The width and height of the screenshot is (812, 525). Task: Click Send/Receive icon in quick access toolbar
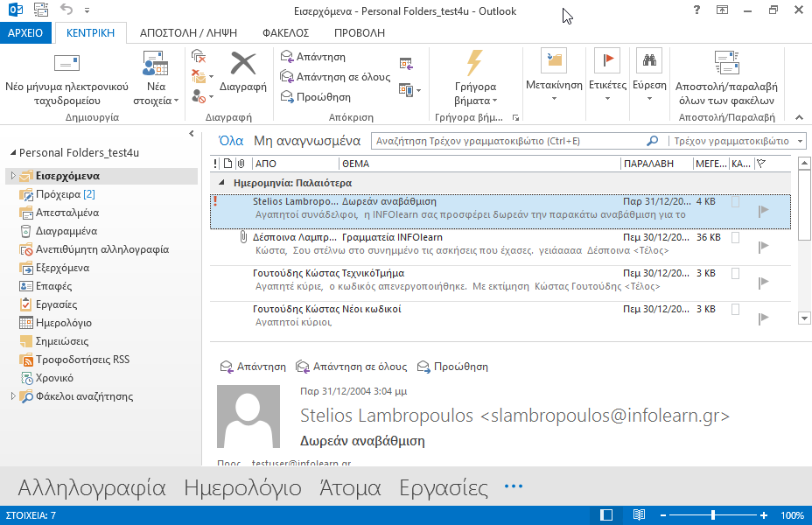(x=41, y=10)
